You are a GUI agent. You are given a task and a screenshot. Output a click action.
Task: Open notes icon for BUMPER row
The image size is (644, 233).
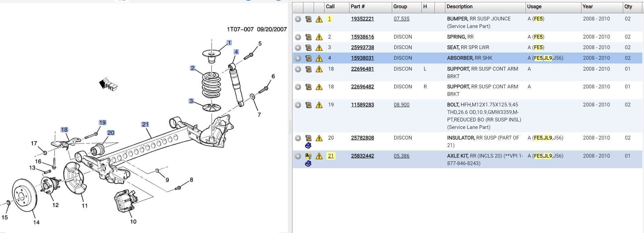click(x=308, y=19)
